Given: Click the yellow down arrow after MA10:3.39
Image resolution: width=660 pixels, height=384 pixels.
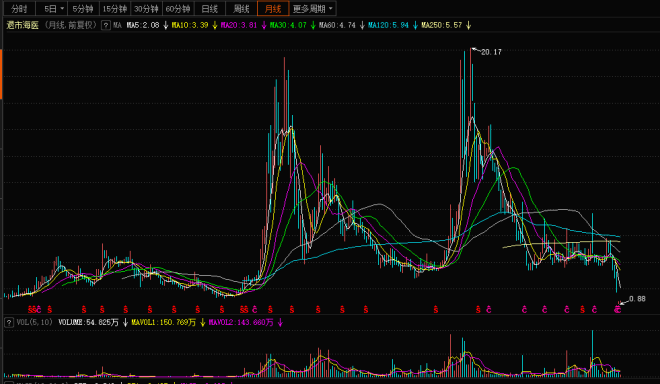Looking at the screenshot, I should click(215, 25).
